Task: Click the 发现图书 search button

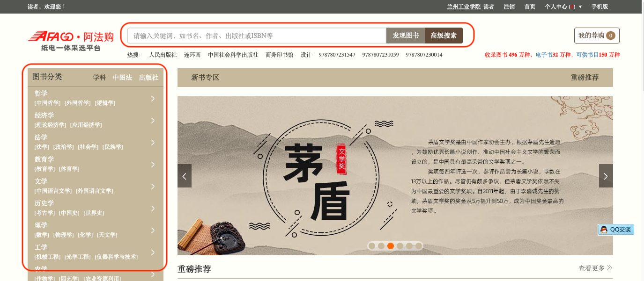Action: (x=406, y=36)
